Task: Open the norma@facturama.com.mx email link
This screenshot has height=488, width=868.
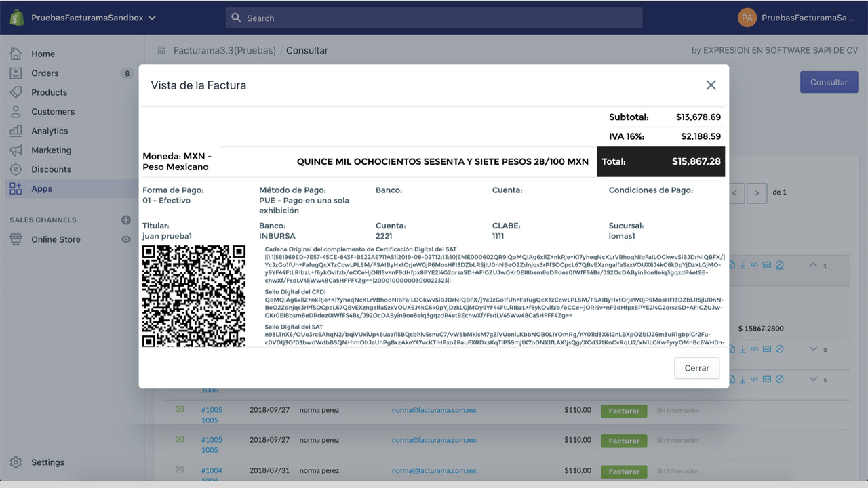Action: (435, 409)
